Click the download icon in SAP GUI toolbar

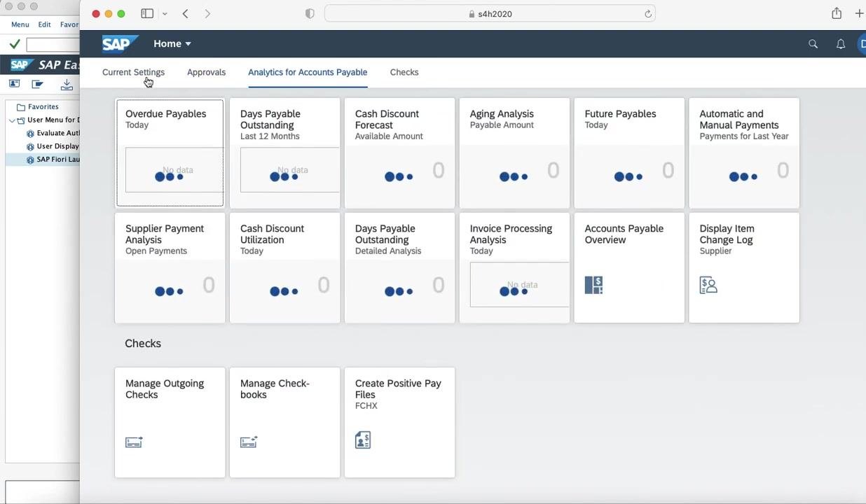pyautogui.click(x=67, y=84)
